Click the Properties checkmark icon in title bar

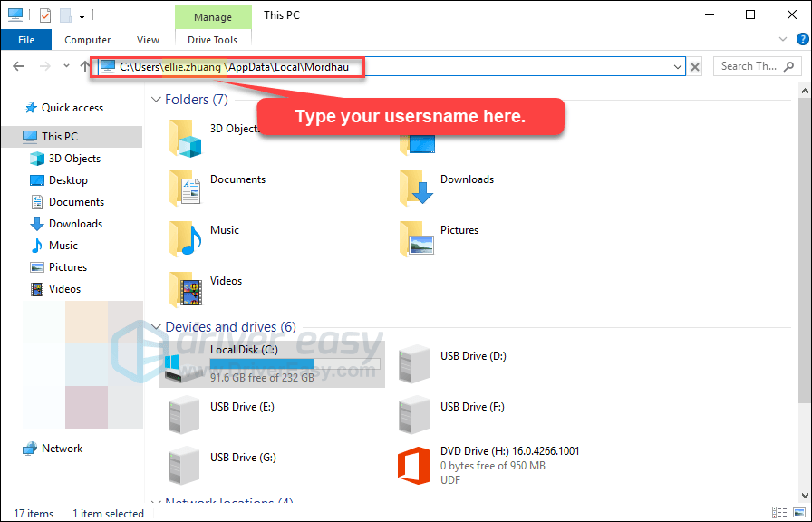(x=45, y=15)
